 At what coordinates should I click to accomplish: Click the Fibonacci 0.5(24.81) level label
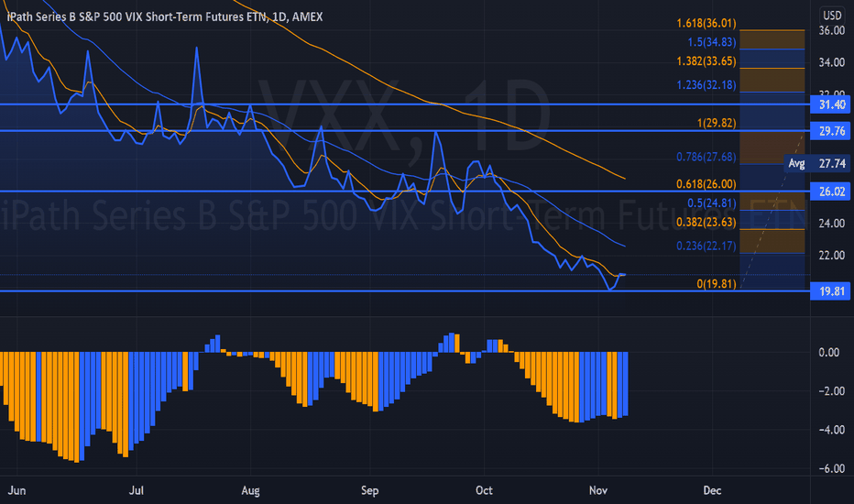click(x=712, y=203)
